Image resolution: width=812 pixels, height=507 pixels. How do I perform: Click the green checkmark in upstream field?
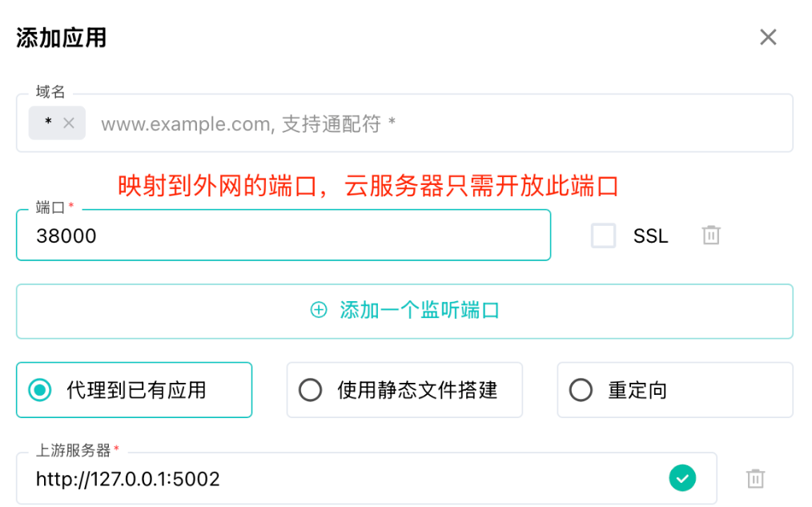coord(682,479)
